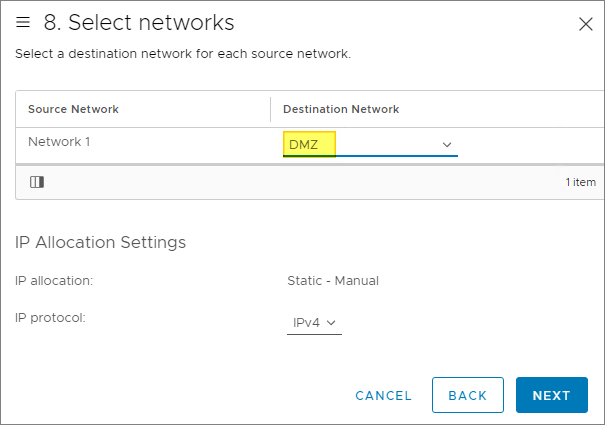This screenshot has height=425, width=605.
Task: Sort by Destination Network column header
Action: coord(341,109)
